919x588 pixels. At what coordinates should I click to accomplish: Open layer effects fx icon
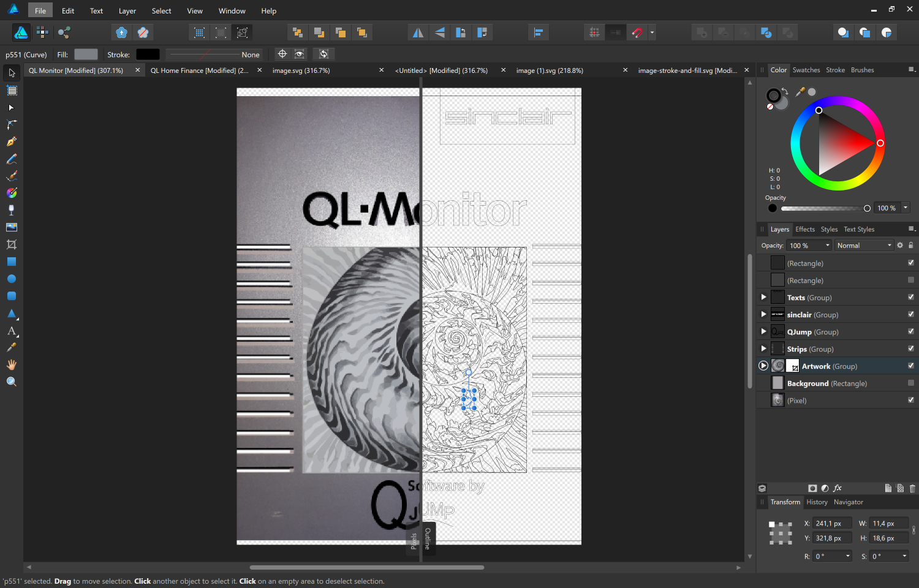click(x=838, y=488)
